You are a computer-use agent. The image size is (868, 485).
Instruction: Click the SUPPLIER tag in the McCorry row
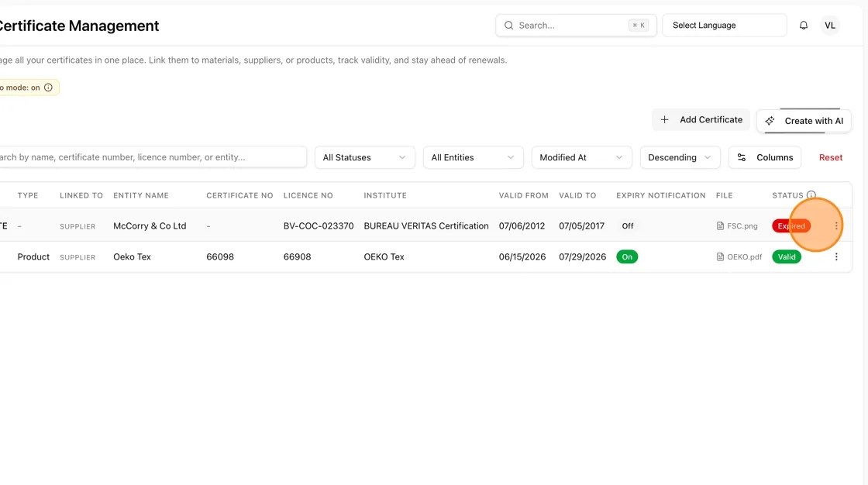pyautogui.click(x=77, y=226)
